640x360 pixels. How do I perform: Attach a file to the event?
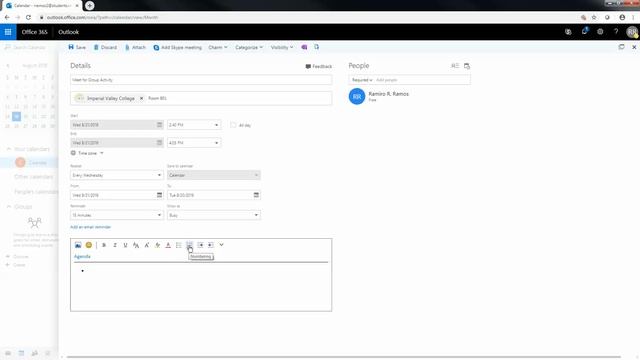pos(136,47)
